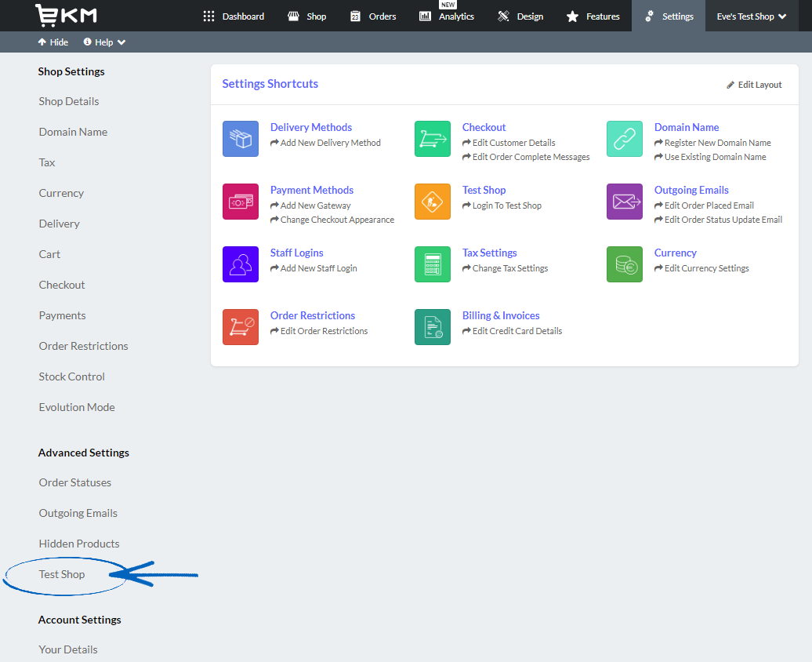Open the pink Payment Methods icon
The height and width of the screenshot is (662, 812).
[241, 202]
